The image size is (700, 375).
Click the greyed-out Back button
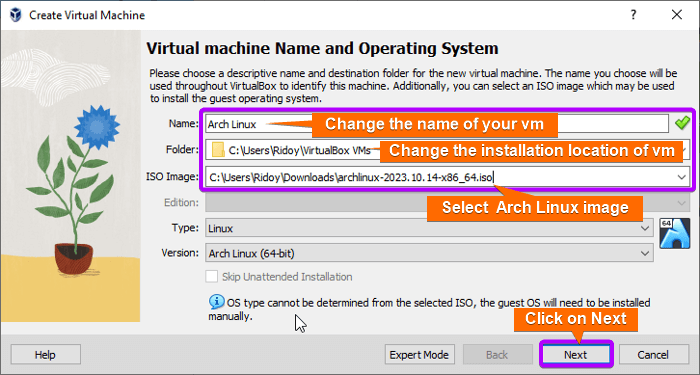[497, 355]
